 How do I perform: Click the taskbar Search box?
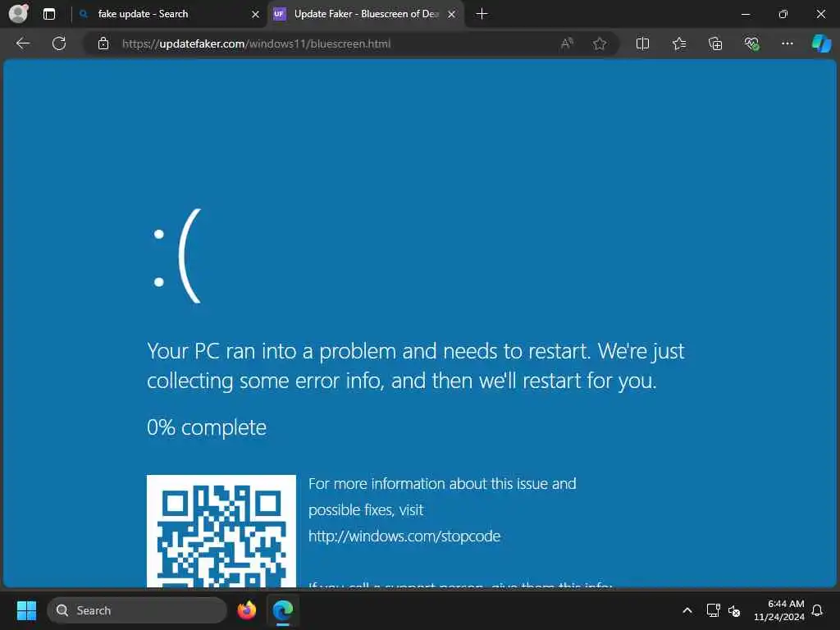click(137, 610)
